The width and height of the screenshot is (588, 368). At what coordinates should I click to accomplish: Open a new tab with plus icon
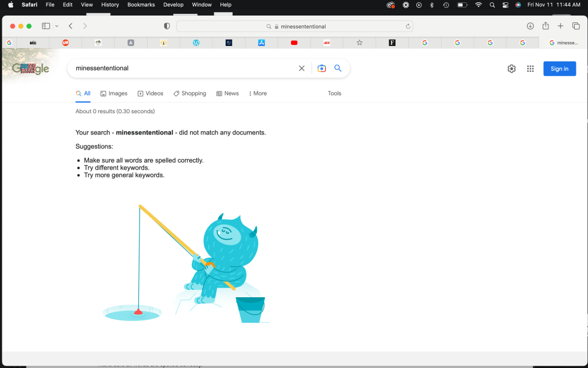pos(560,26)
